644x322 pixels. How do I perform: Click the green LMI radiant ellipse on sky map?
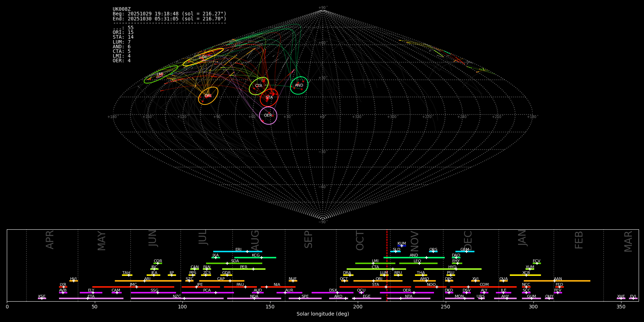click(x=161, y=74)
